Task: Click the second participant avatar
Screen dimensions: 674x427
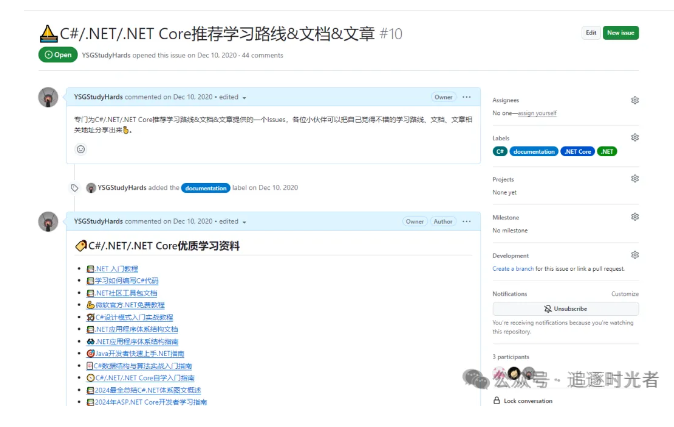Action: [x=514, y=373]
